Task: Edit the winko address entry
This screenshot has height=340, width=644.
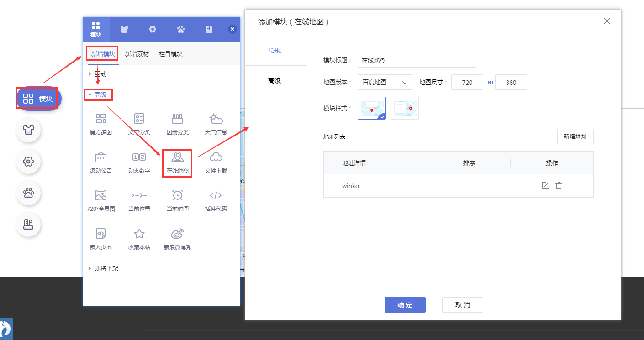Action: [x=545, y=186]
